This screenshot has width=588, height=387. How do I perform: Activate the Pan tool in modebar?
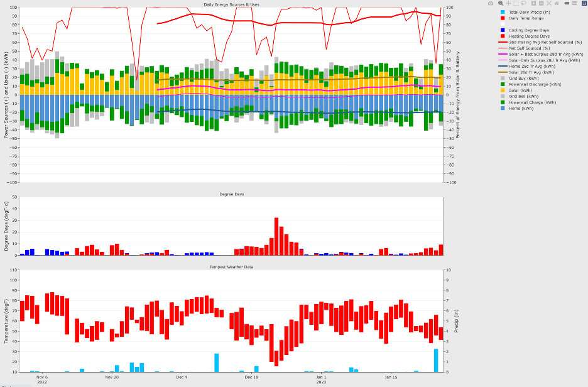(508, 3)
